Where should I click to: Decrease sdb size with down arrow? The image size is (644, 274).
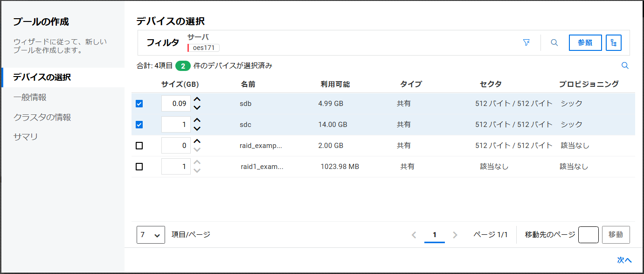tap(197, 108)
